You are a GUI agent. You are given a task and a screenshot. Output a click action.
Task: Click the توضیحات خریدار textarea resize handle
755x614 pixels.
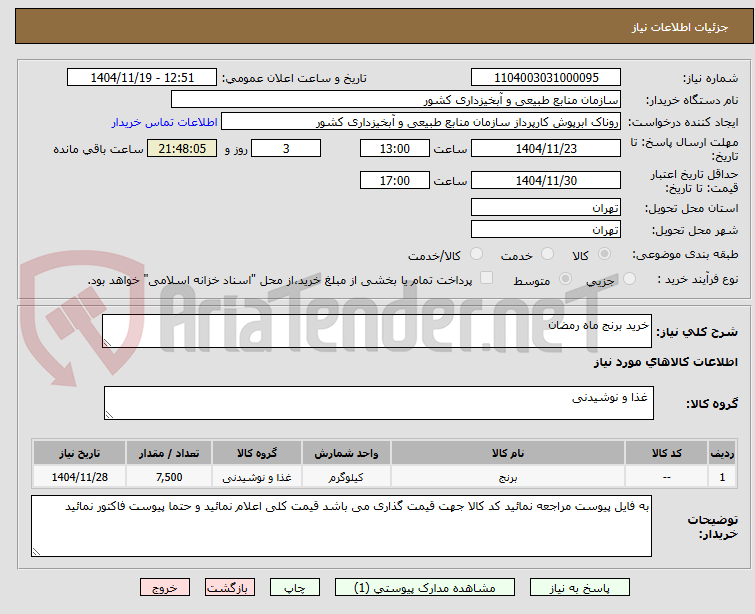click(x=37, y=552)
